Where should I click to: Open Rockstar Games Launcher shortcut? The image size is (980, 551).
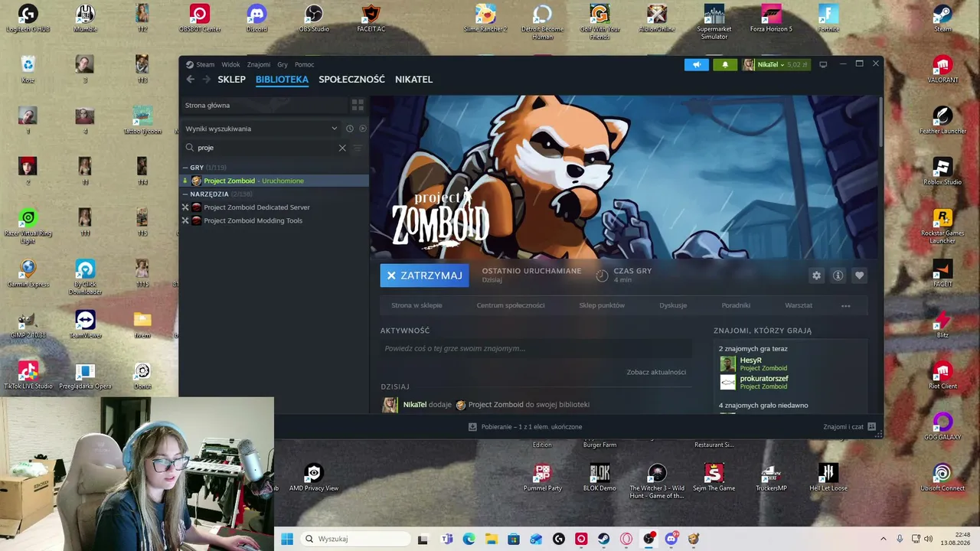942,227
